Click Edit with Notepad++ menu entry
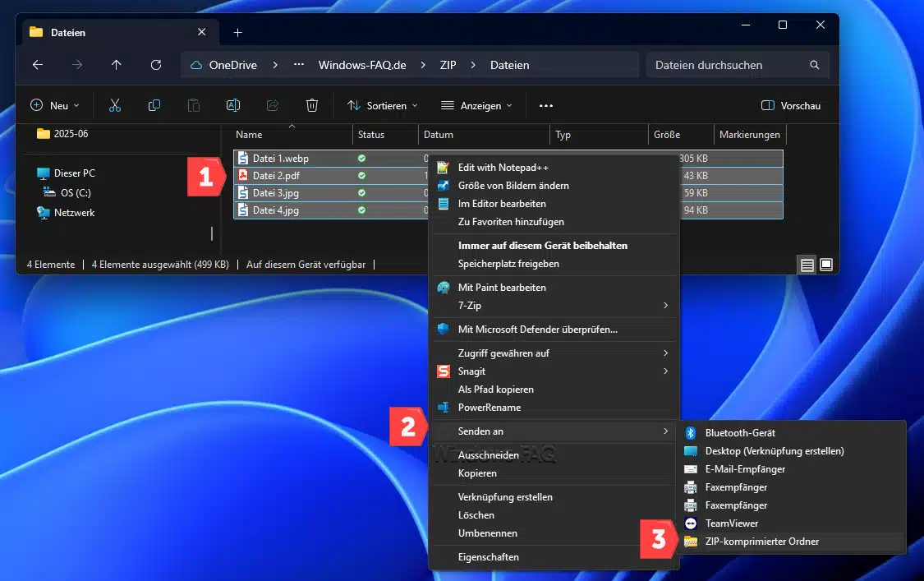The height and width of the screenshot is (581, 924). tap(503, 168)
